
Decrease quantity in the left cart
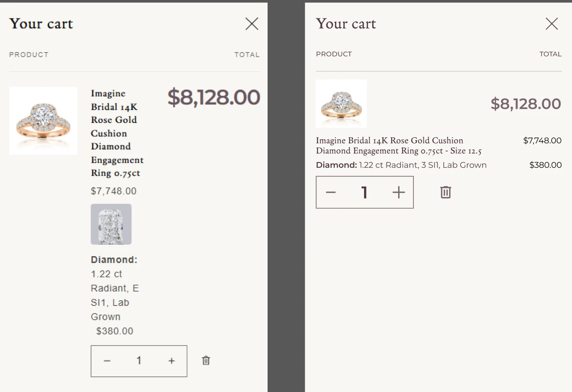click(107, 361)
